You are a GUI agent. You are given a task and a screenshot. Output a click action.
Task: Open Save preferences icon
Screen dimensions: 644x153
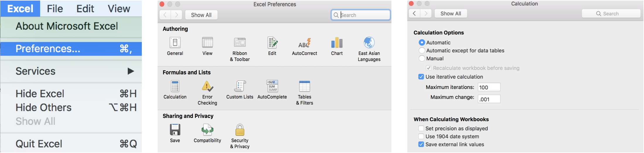point(175,130)
